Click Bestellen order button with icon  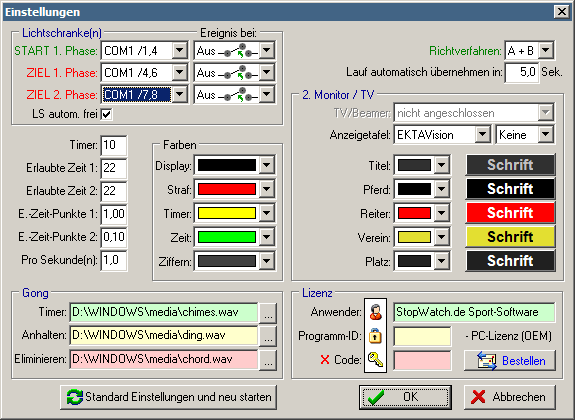[x=510, y=361]
